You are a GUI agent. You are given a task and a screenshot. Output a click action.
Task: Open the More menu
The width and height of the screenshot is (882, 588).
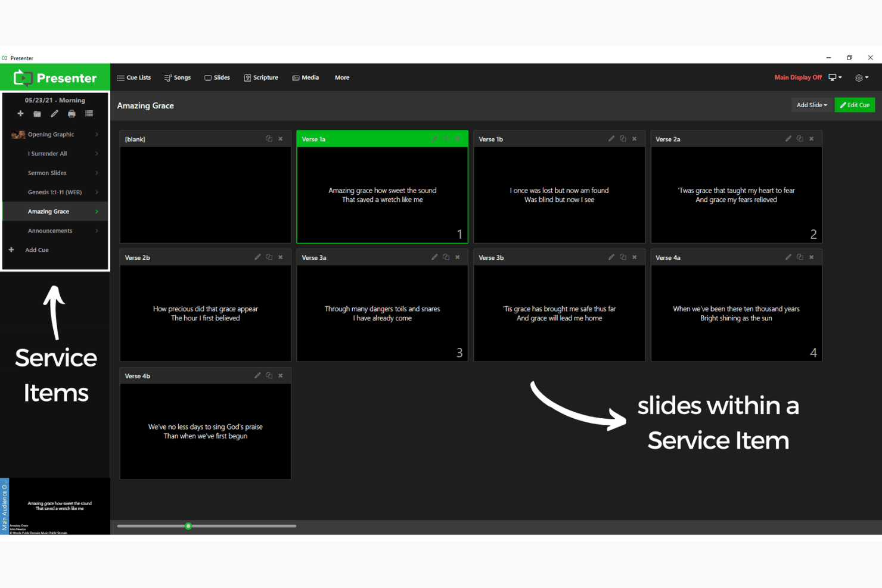(x=342, y=77)
